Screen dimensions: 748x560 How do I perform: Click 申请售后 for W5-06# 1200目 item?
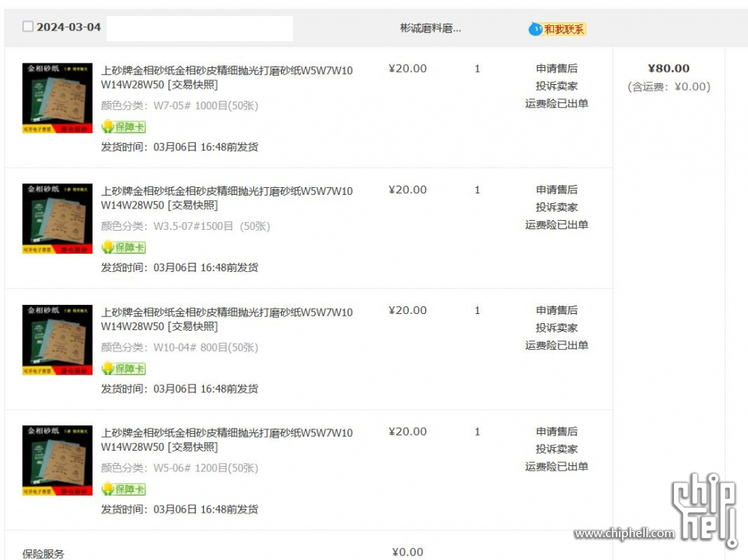click(x=557, y=432)
